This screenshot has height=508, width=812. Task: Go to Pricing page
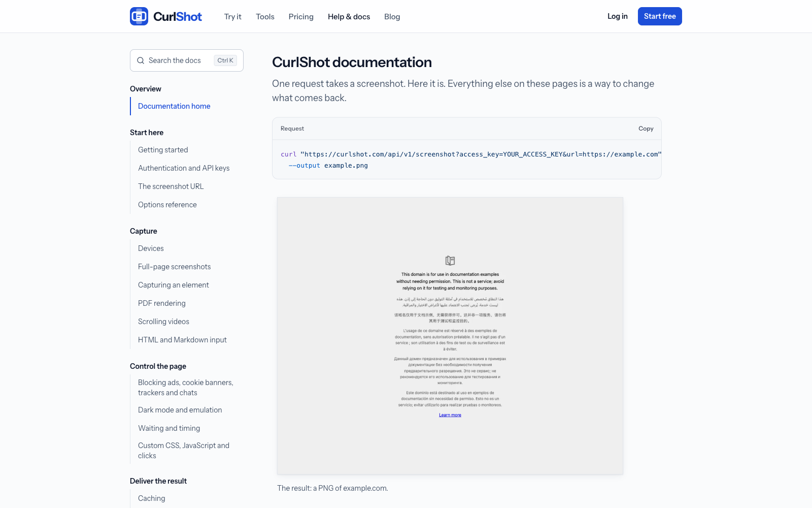[x=301, y=17]
